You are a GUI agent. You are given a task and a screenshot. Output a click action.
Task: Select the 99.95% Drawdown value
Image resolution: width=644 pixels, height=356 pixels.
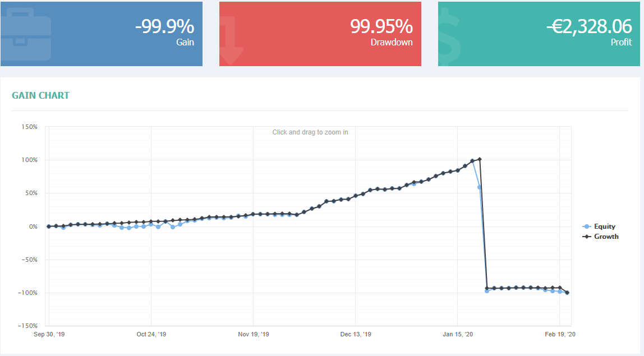tap(381, 26)
